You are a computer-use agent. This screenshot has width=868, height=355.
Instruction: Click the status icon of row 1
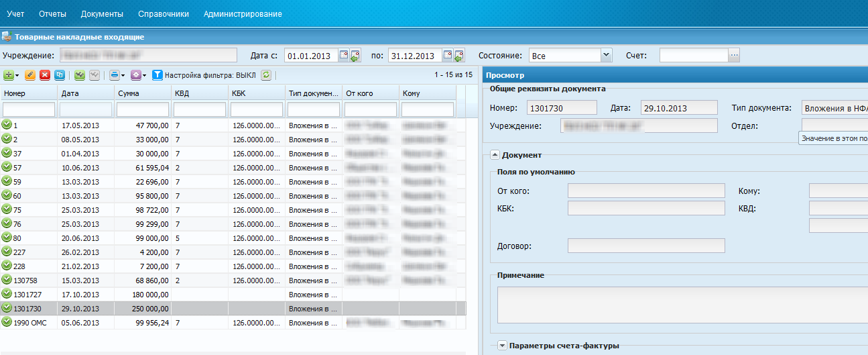click(x=7, y=125)
